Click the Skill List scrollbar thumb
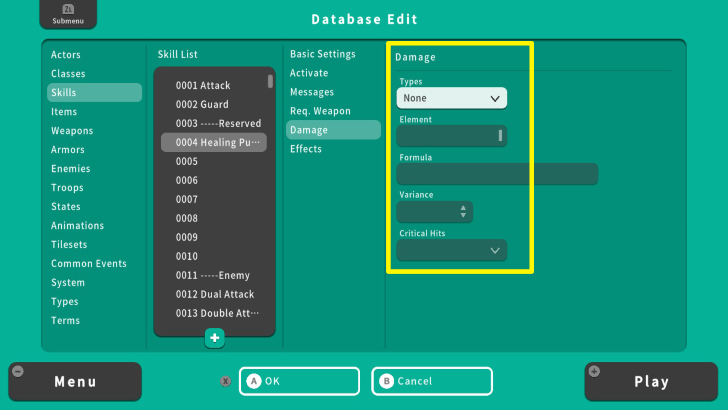 pos(270,81)
